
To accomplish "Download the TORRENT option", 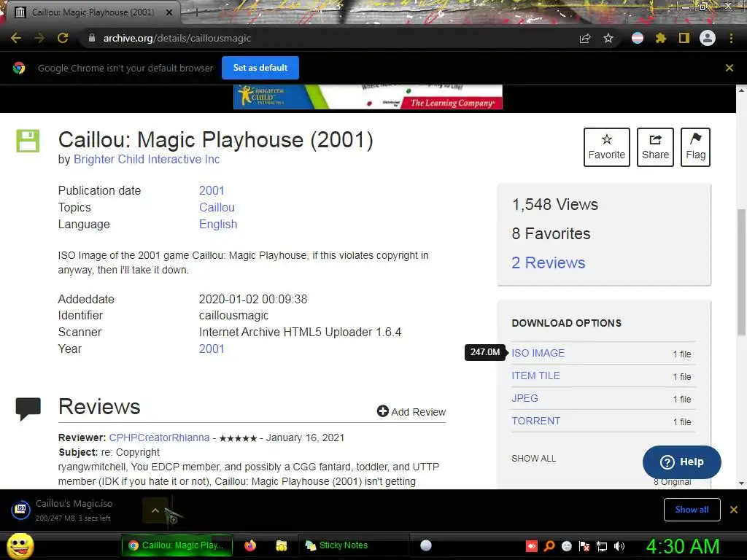I will pyautogui.click(x=536, y=421).
